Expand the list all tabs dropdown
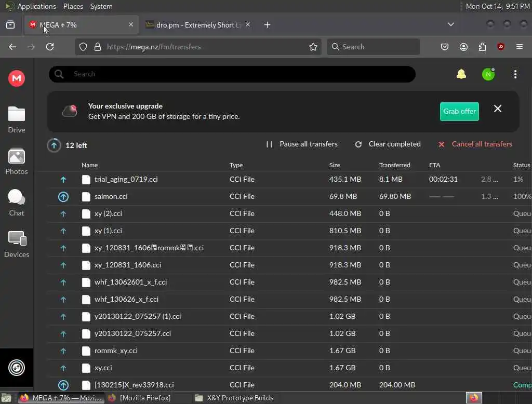Viewport: 532px width, 404px height. point(450,24)
